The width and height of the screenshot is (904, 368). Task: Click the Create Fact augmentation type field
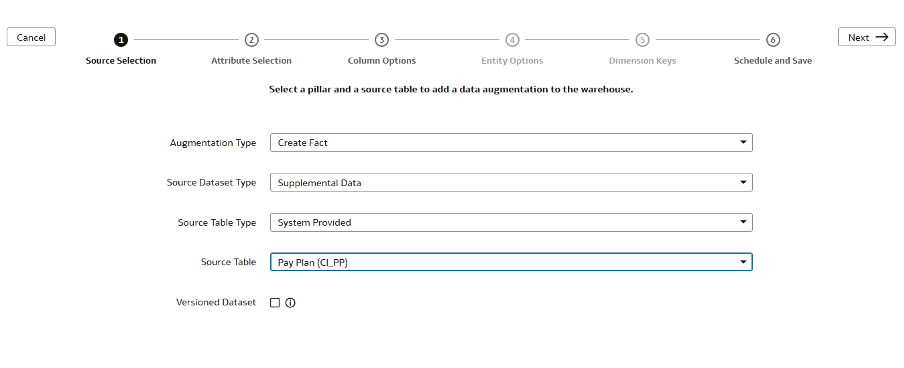click(511, 142)
